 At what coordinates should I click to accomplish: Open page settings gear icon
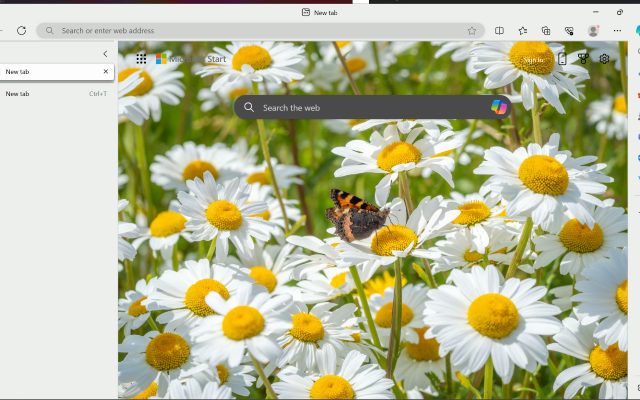[604, 59]
